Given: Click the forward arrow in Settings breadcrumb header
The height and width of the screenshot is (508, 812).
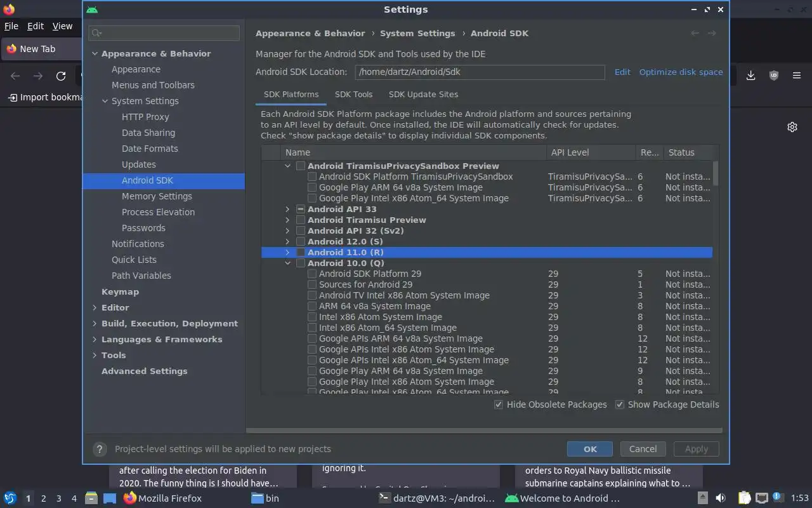Looking at the screenshot, I should [712, 33].
